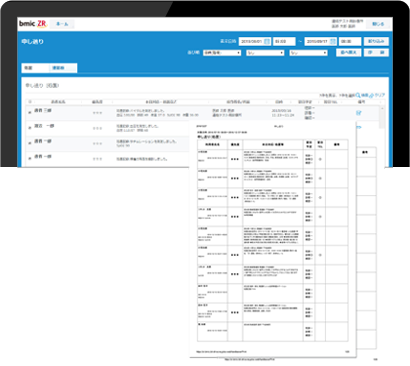
Task: Click the edit note icon in first row
Action: 359,113
